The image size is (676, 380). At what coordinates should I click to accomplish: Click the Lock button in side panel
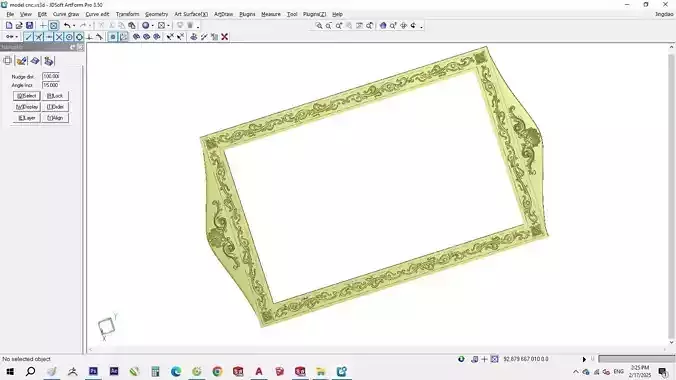[x=55, y=96]
